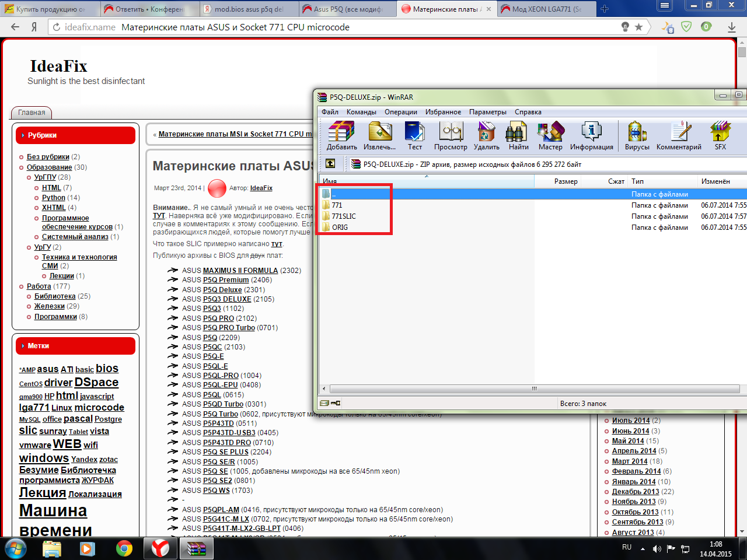Switch to the 'mod.bios asus p5q' tab
This screenshot has width=747, height=560.
[x=248, y=9]
